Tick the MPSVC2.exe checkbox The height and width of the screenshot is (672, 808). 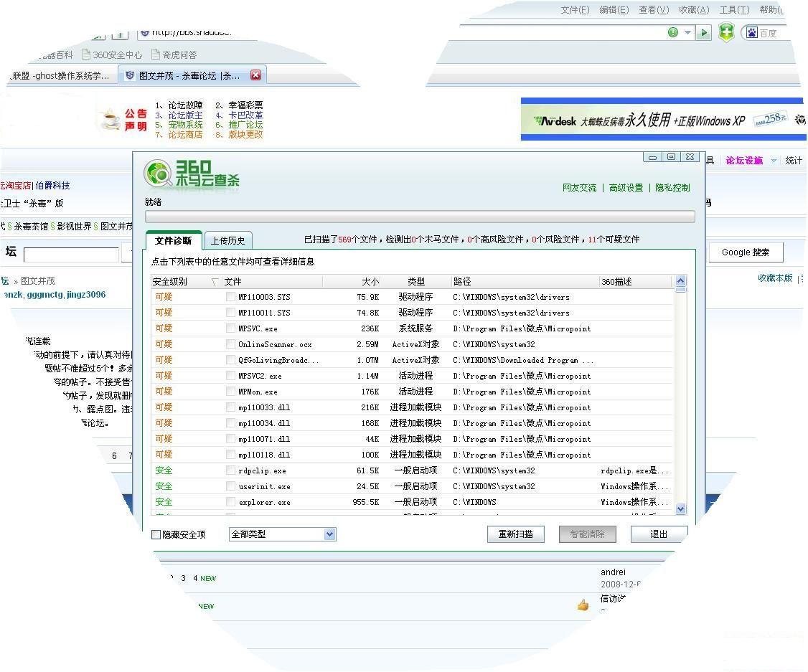pyautogui.click(x=230, y=375)
